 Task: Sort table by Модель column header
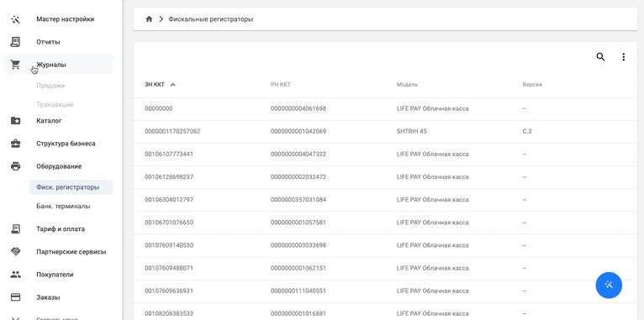click(x=407, y=85)
